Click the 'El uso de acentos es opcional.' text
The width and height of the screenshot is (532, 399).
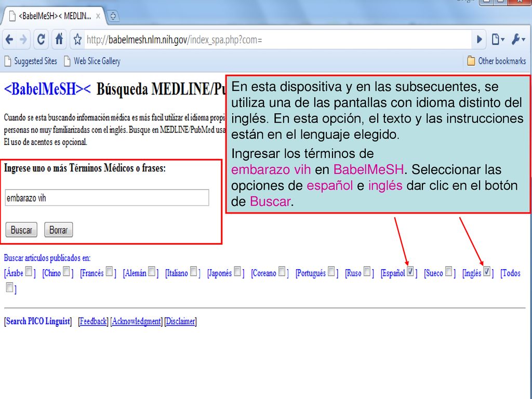point(46,142)
